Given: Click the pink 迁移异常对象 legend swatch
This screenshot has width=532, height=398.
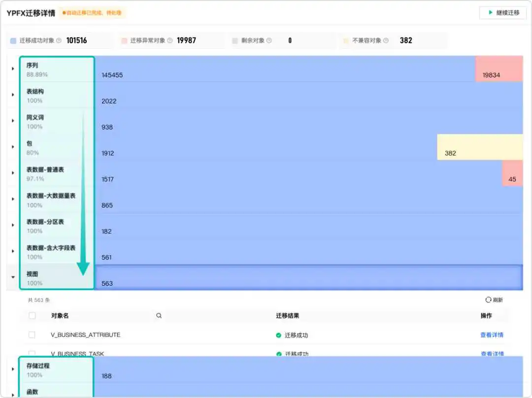Looking at the screenshot, I should [124, 41].
